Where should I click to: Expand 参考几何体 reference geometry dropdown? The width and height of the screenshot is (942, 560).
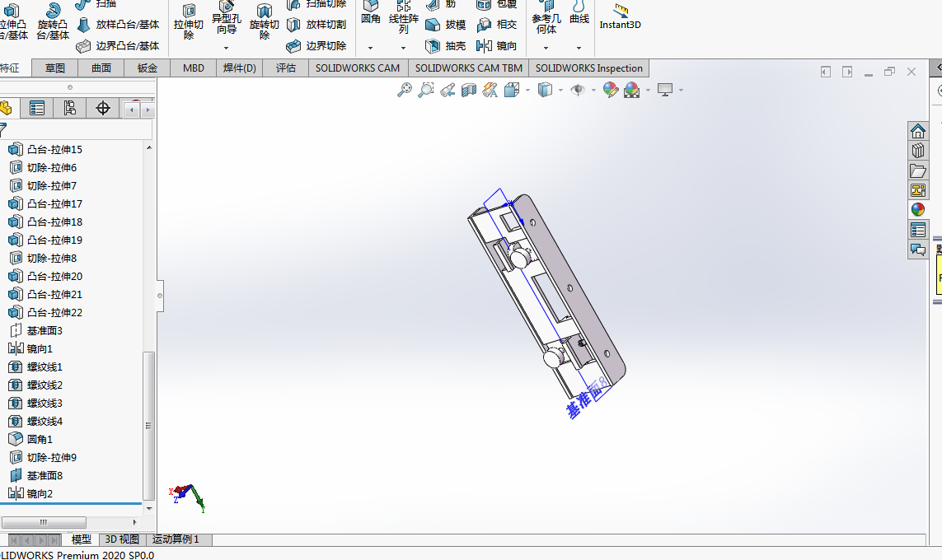coord(546,48)
